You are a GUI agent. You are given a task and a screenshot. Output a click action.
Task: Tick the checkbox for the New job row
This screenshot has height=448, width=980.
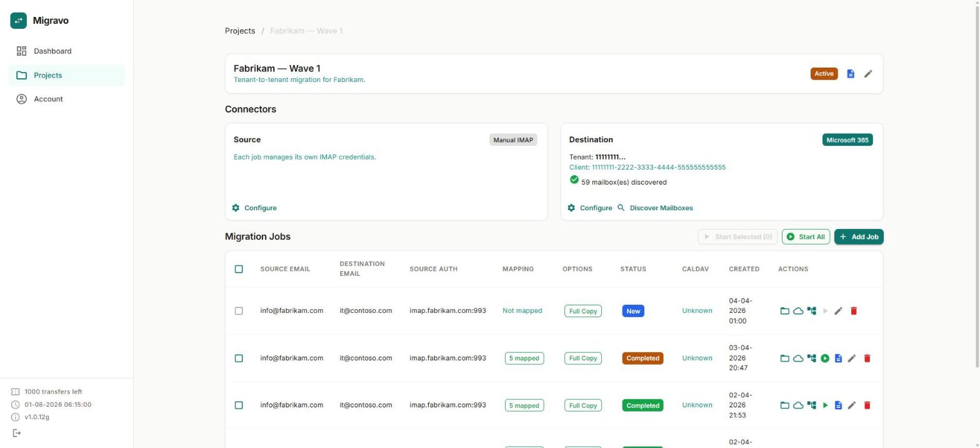pos(239,311)
